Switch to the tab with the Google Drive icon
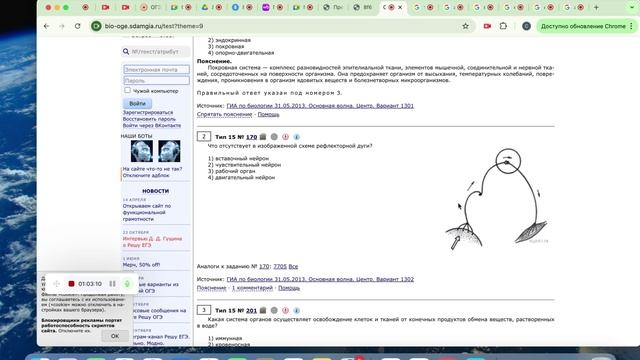This screenshot has height=360, width=640. (211, 7)
